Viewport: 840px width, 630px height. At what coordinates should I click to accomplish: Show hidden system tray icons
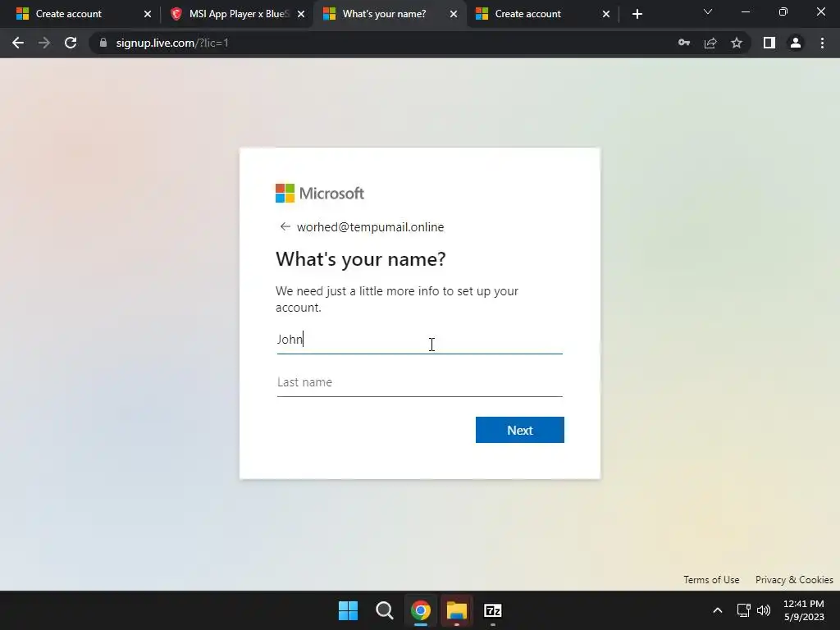(717, 610)
